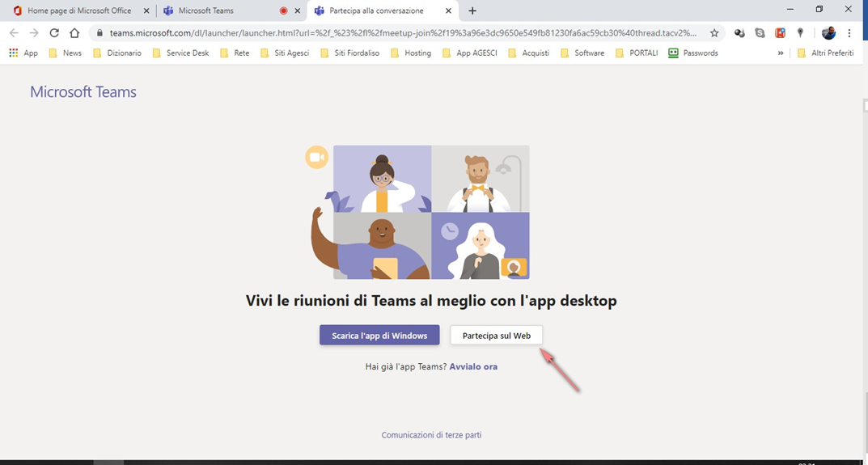Screen dimensions: 868x465
Task: Open Comunicazioni di terze parti link
Action: click(x=431, y=435)
